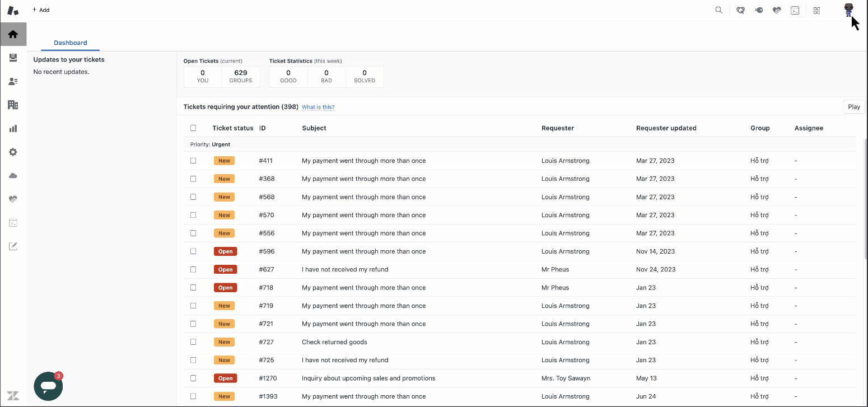
Task: Open Views from the sidebar
Action: [x=13, y=58]
